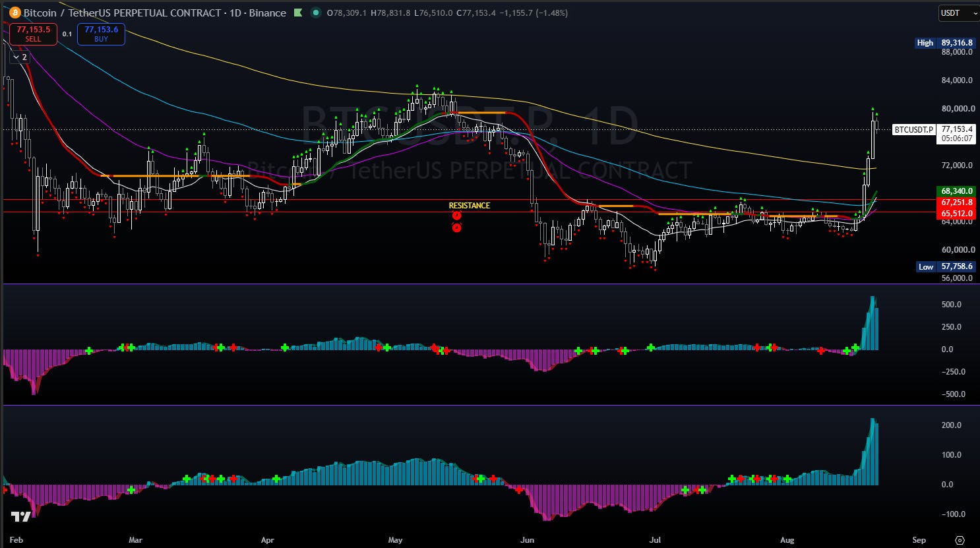This screenshot has width=980, height=548.
Task: Open the TradingView logo in the chart corner
Action: point(20,516)
